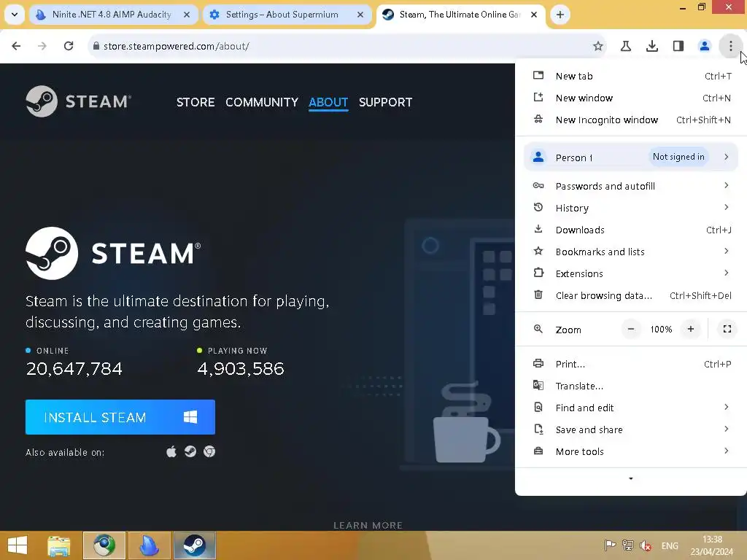747x560 pixels.
Task: Click the Not signed in chip
Action: tap(678, 157)
